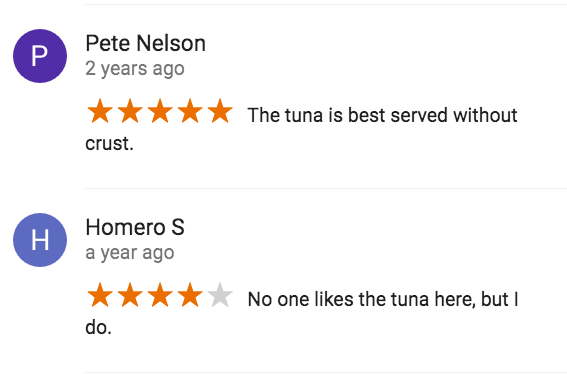Click the word 'crust.' in Pete's review
This screenshot has width=567, height=374.
pyautogui.click(x=110, y=144)
